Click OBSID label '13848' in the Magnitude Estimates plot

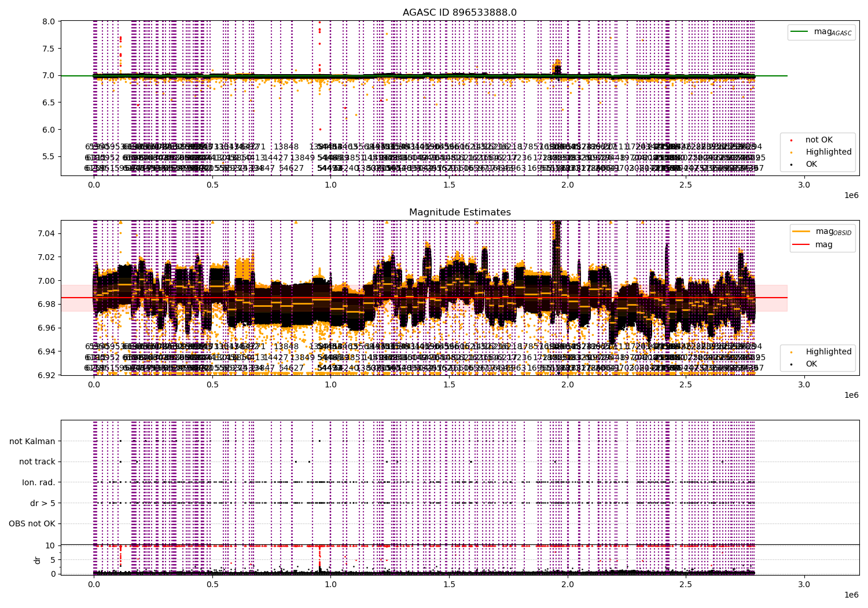286,346
